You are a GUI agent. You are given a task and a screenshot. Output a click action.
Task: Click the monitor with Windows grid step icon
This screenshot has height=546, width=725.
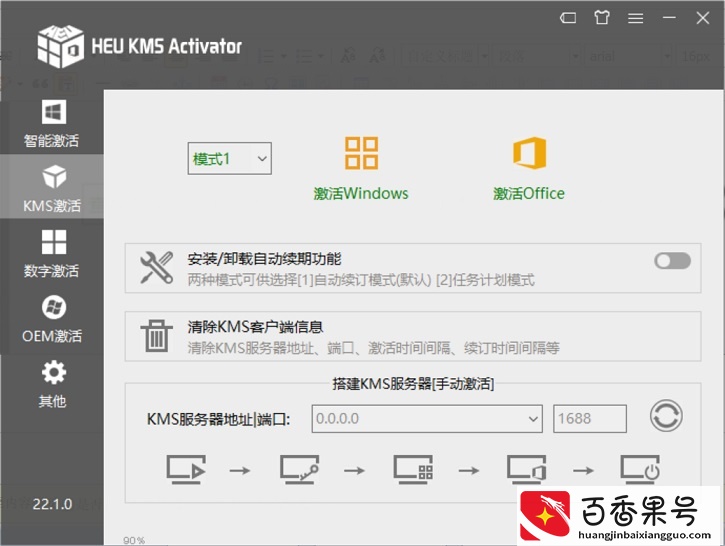pos(413,470)
